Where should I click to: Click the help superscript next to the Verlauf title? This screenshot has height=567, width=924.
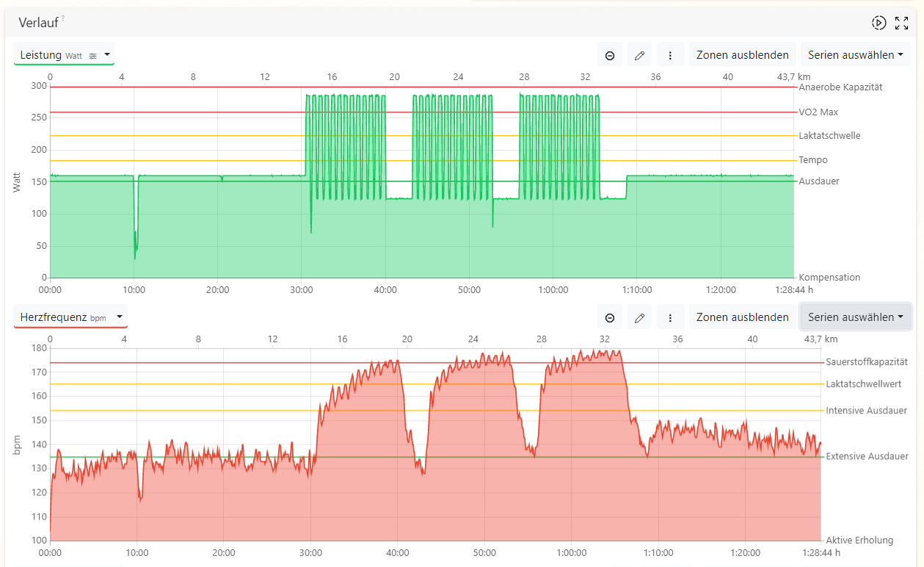click(x=63, y=19)
